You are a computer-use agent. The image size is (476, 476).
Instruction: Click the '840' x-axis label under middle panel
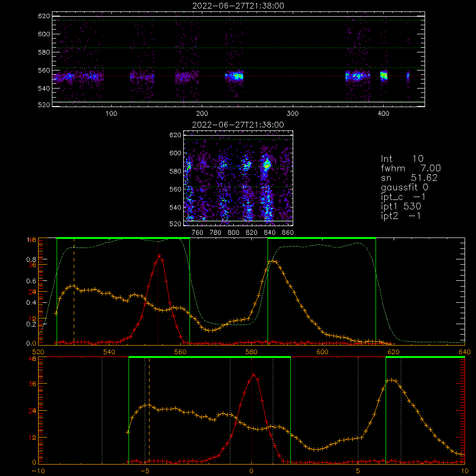pos(269,233)
